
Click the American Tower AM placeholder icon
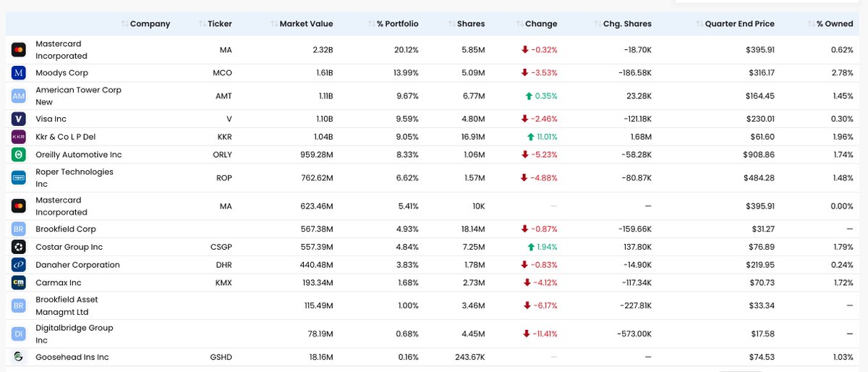(19, 96)
